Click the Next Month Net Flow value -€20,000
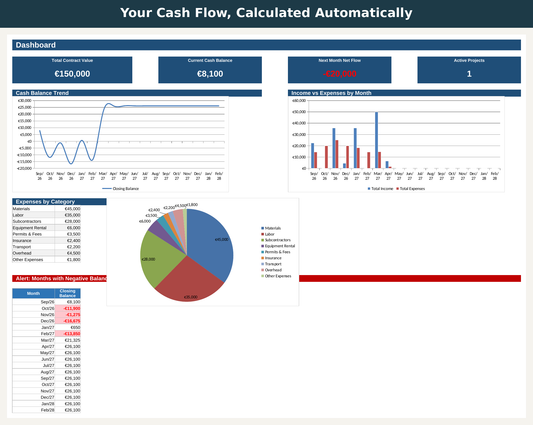533x425 pixels. click(x=340, y=74)
